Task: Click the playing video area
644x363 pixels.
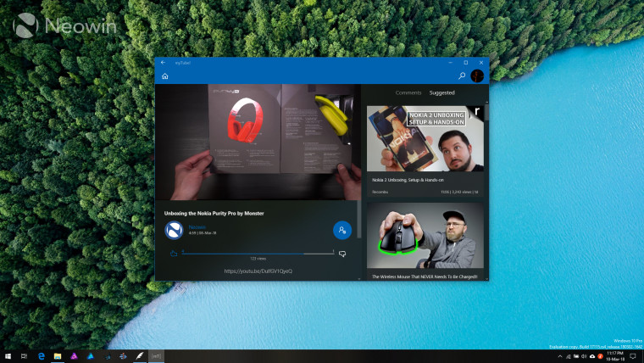Action: (258, 142)
